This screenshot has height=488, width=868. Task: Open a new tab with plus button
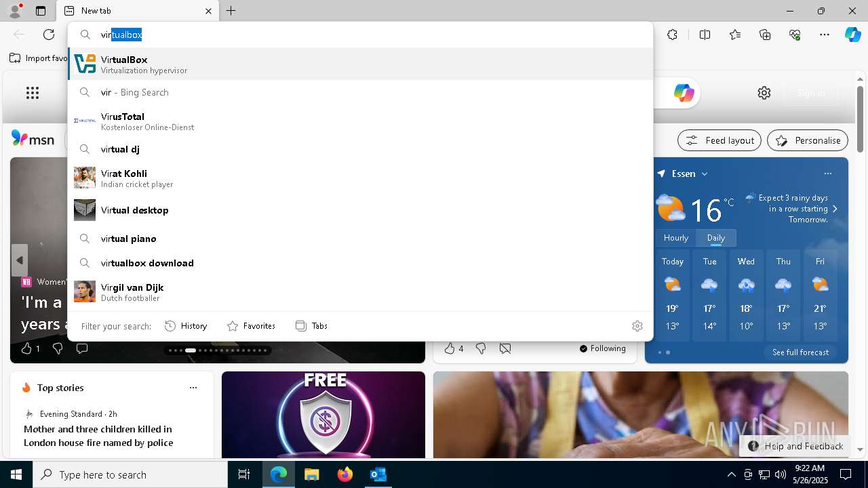(231, 11)
